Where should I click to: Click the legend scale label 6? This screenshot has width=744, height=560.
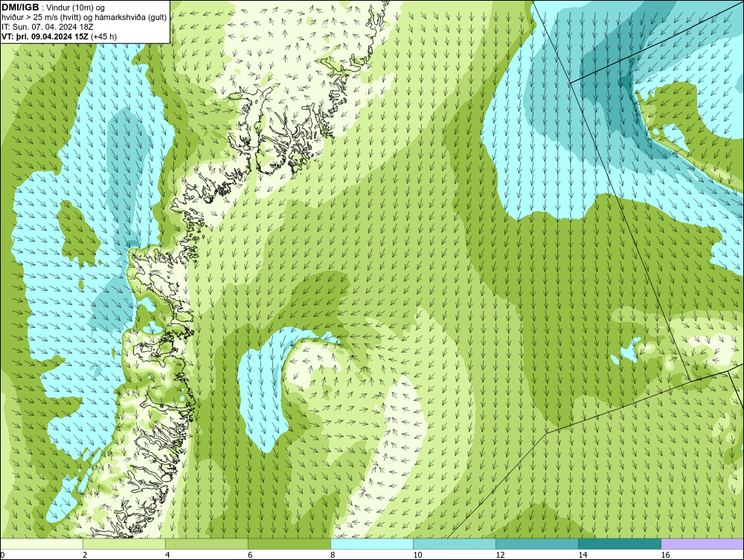(x=250, y=555)
